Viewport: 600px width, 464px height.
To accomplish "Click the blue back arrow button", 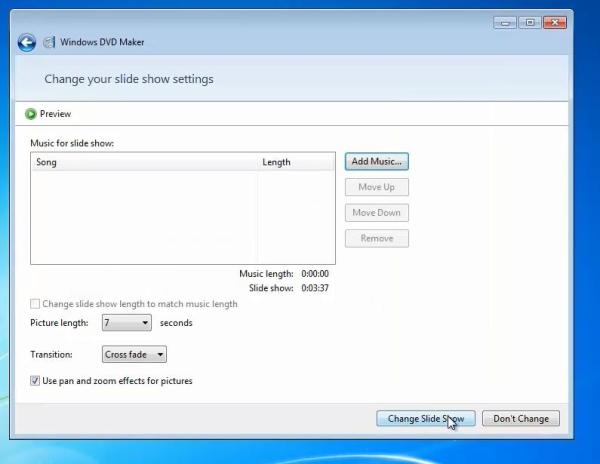I will pos(27,42).
